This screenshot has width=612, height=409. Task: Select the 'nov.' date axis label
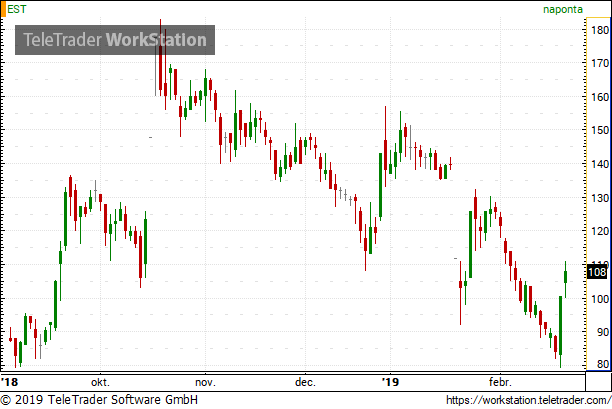click(205, 382)
